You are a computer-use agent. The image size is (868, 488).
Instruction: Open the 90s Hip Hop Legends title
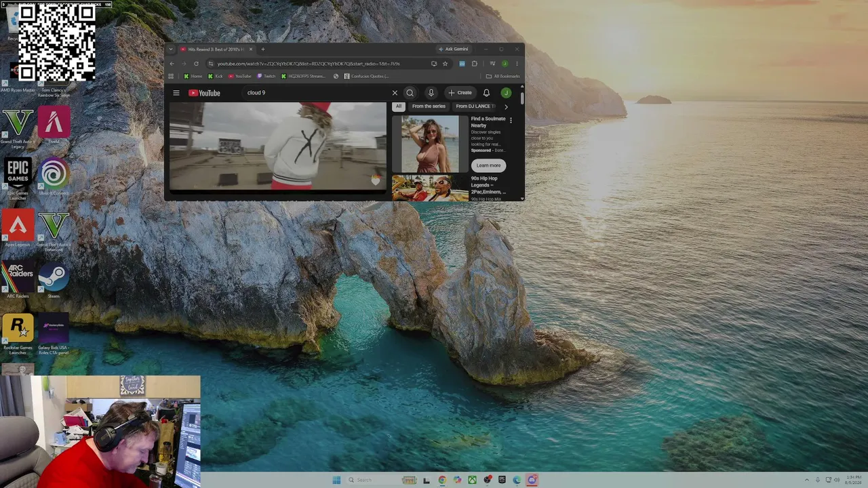pos(488,185)
